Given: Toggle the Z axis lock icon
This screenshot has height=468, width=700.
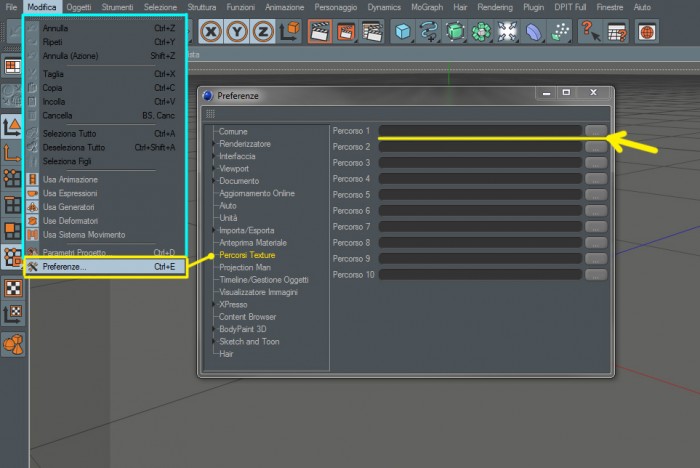Looking at the screenshot, I should point(263,32).
